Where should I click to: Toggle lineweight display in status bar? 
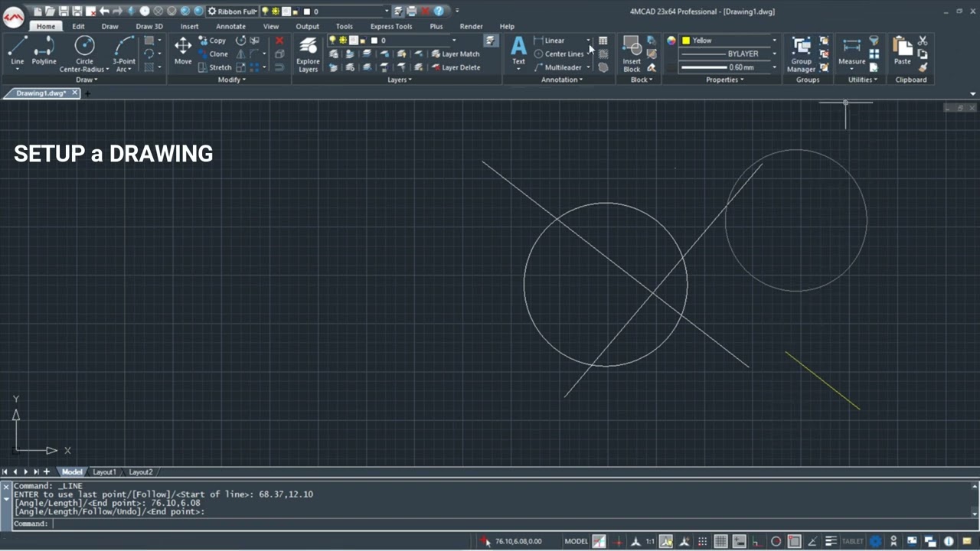click(x=831, y=541)
